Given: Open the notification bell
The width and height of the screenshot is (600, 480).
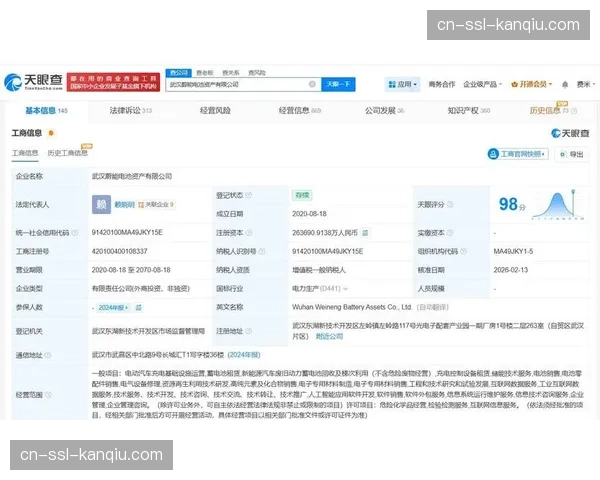Looking at the screenshot, I should [x=565, y=85].
